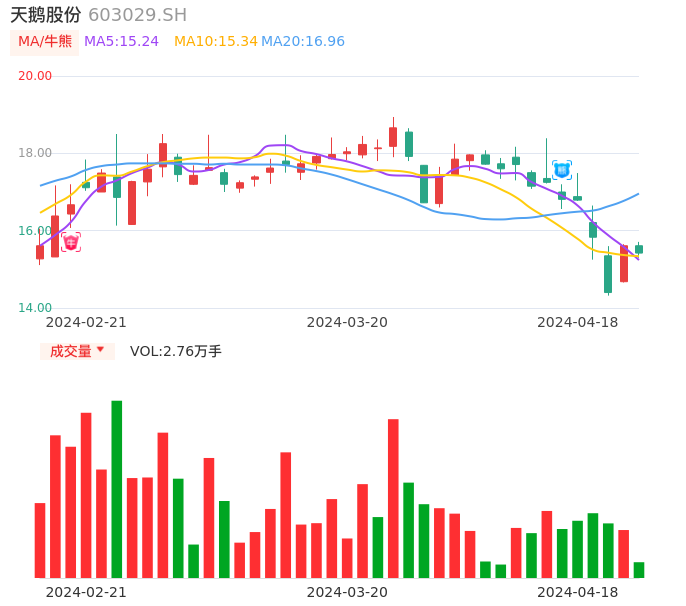The image size is (686, 606).
Task: Open the 成交量 indicator dropdown
Action: 77,351
